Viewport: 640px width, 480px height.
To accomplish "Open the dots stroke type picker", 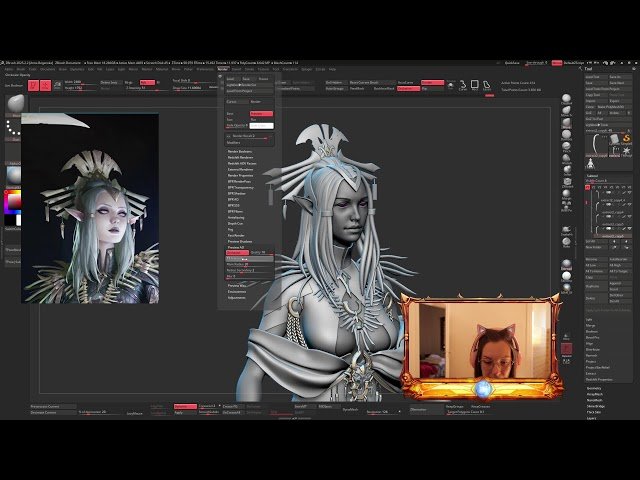I will click(x=13, y=129).
